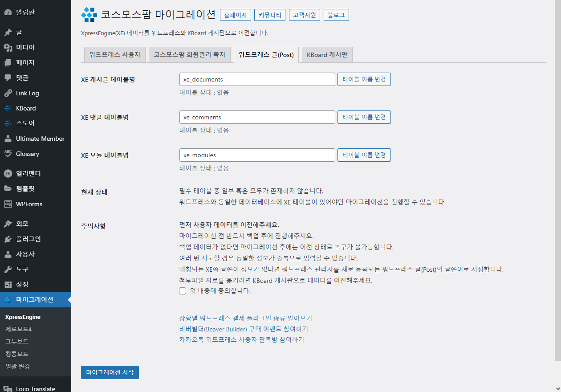Click the Ultimate Member person icon
Screen dimensions: 561x392
coord(8,139)
